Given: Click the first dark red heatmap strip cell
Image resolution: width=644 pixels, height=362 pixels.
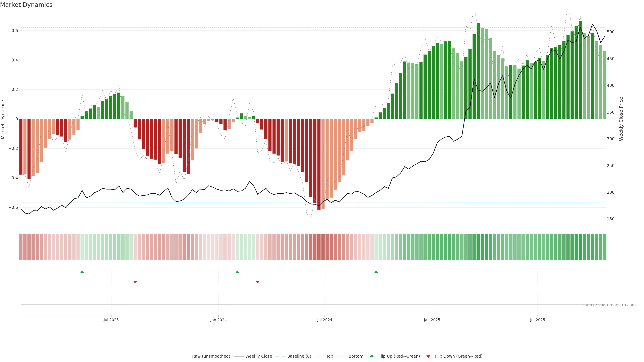Looking at the screenshot, I should click(21, 247).
